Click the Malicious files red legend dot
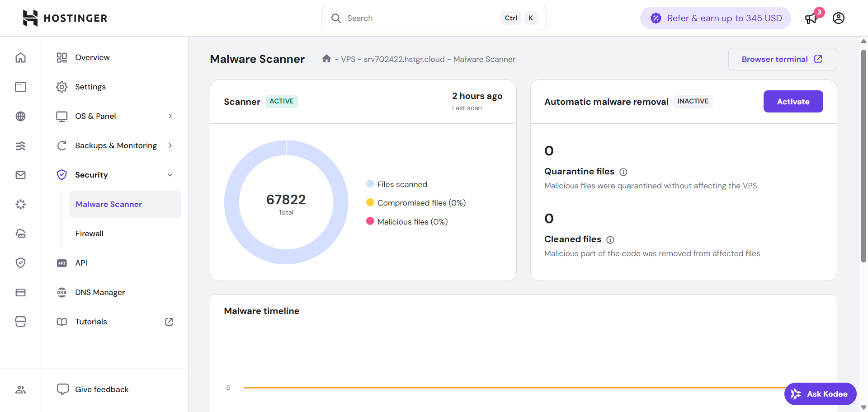Viewport: 868px width, 412px height. (x=370, y=221)
